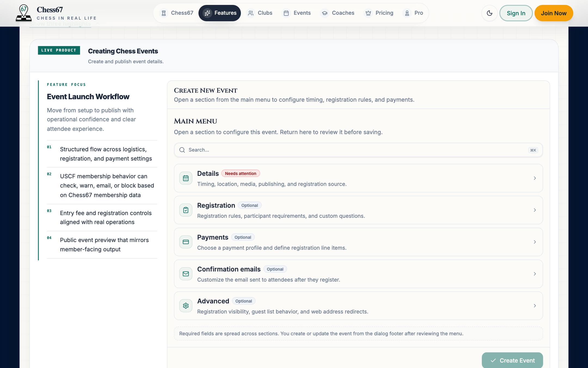Click the gear icon on the Advanced row
588x368 pixels.
tap(186, 306)
